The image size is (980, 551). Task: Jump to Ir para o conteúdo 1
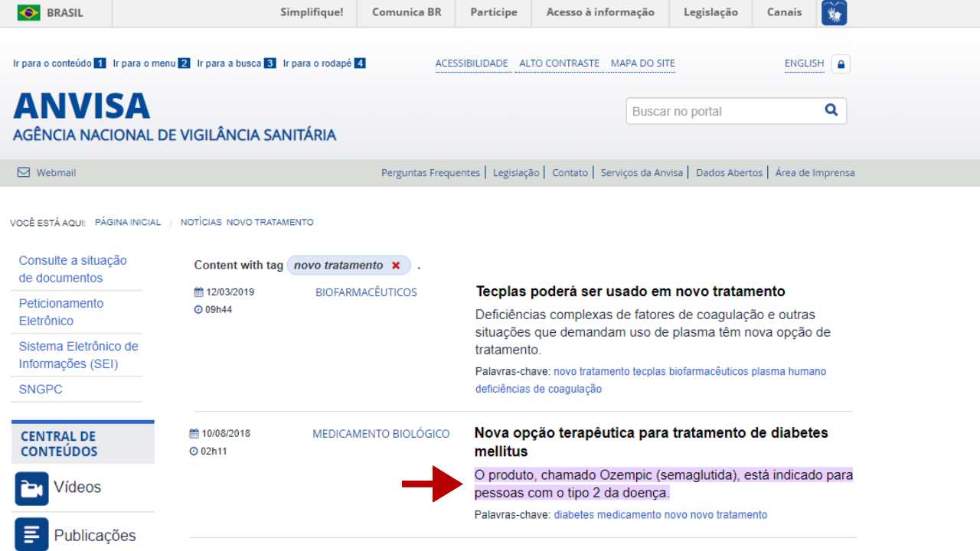(60, 64)
